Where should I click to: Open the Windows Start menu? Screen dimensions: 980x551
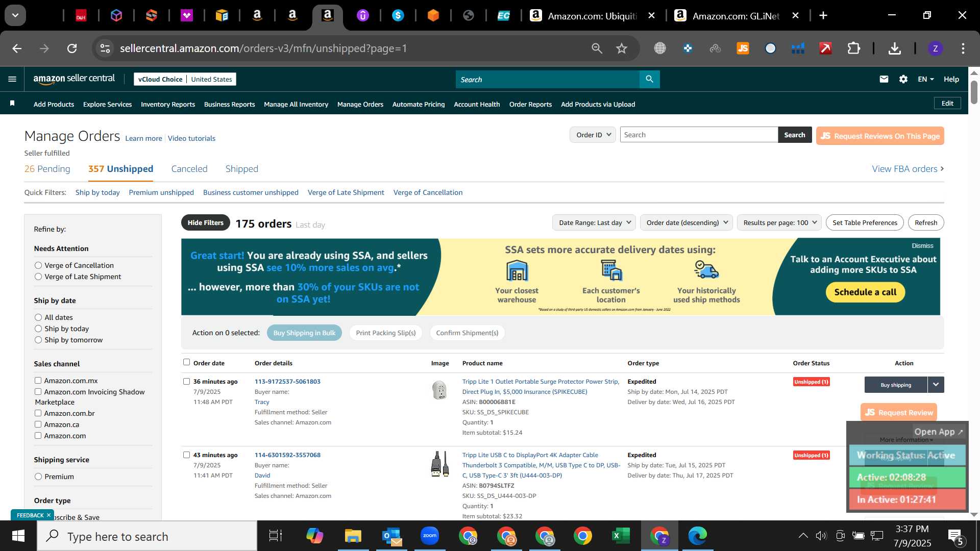pos(18,536)
